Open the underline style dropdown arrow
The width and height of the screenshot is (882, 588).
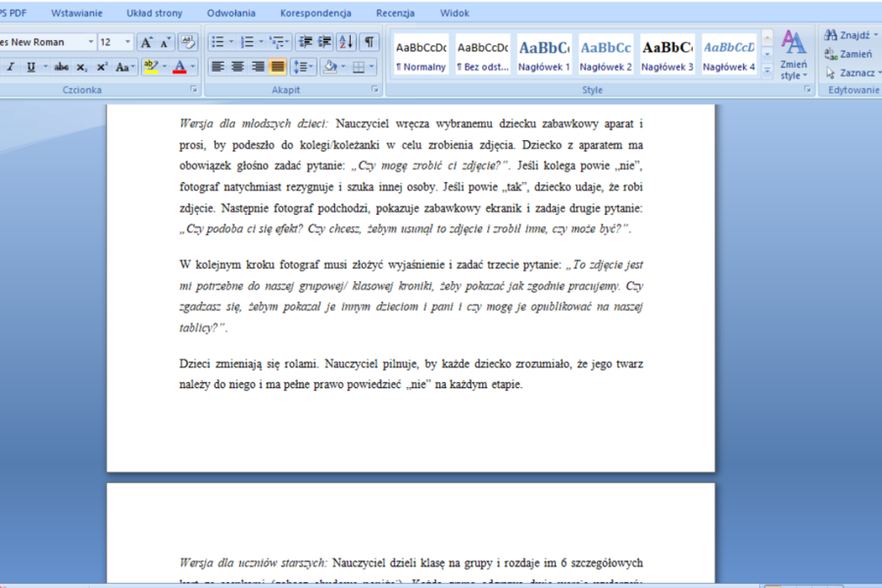click(45, 68)
